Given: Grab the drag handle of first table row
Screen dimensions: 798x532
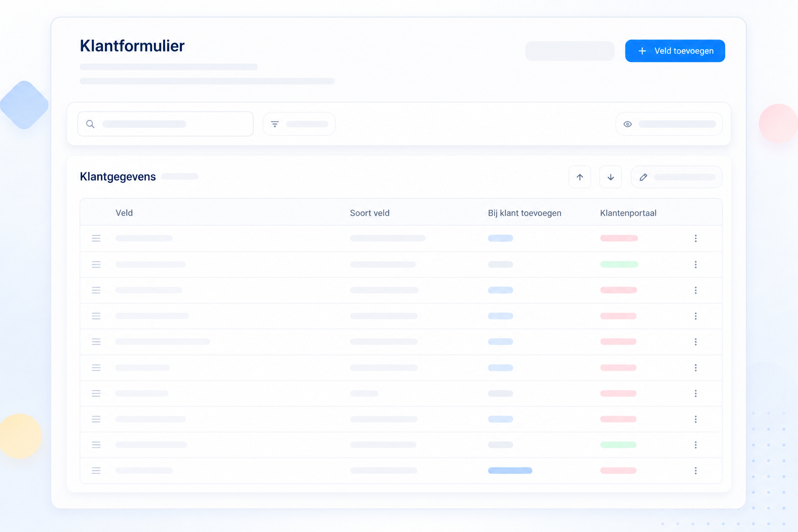Looking at the screenshot, I should tap(96, 238).
